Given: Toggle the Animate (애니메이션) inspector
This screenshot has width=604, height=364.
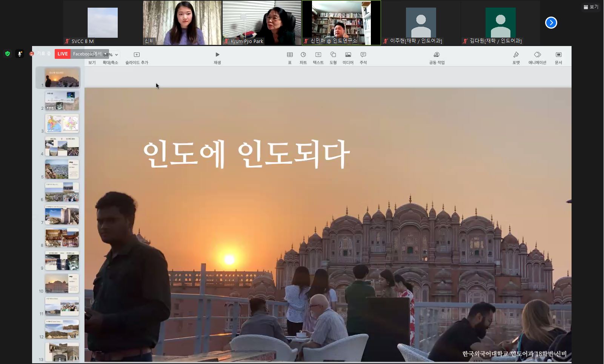Looking at the screenshot, I should 537,55.
